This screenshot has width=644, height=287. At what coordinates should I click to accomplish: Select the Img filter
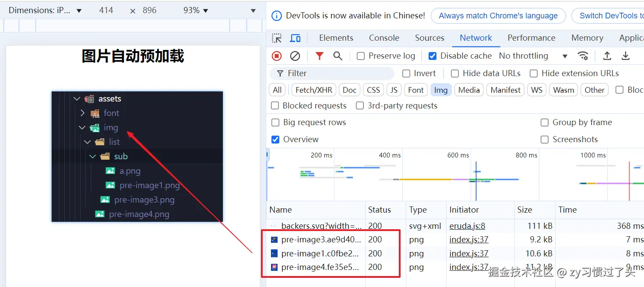pyautogui.click(x=441, y=90)
